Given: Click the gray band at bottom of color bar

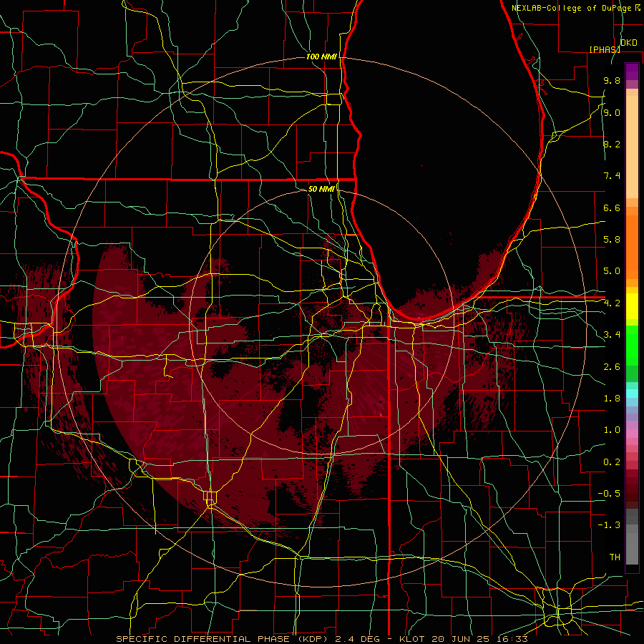Looking at the screenshot, I should (x=632, y=537).
